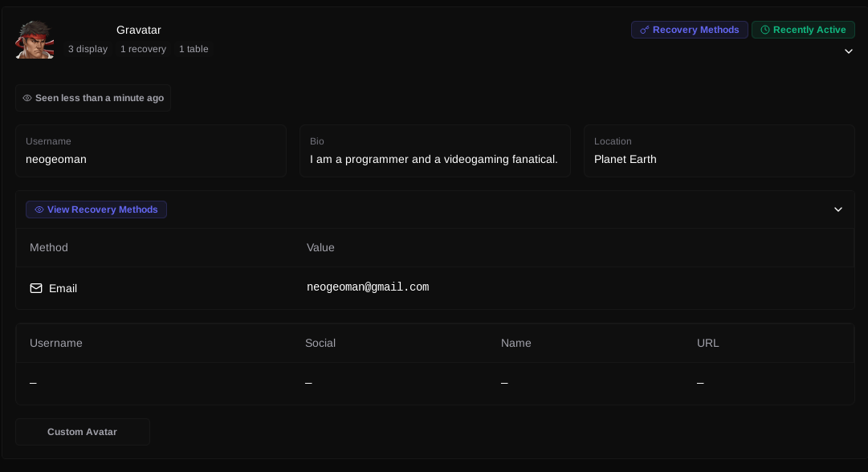Click the Gravatar title text
Image resolution: width=868 pixels, height=472 pixels.
(139, 30)
